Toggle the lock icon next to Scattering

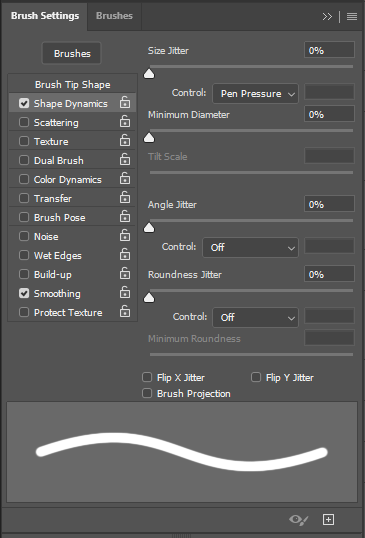tap(125, 122)
